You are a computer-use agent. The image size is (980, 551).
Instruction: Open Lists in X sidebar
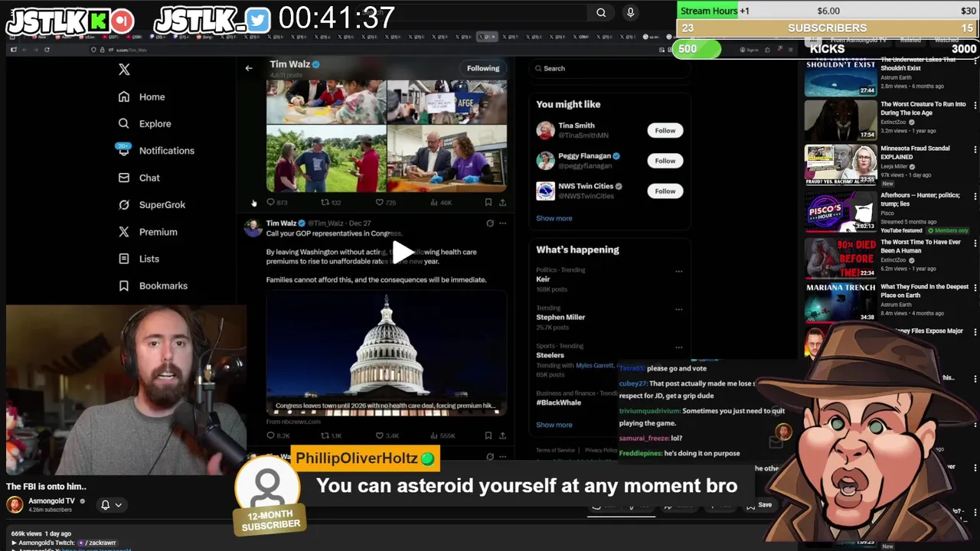click(139, 259)
